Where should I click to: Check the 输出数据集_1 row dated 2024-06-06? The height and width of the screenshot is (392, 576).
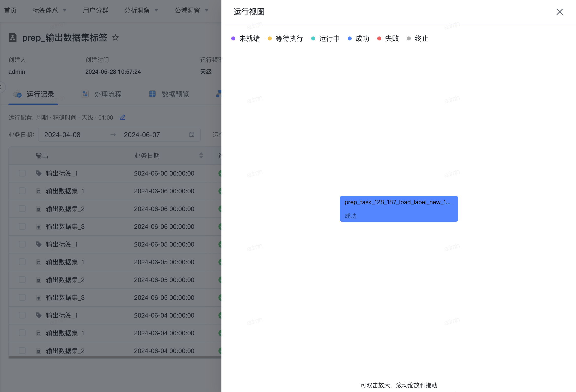pyautogui.click(x=22, y=191)
